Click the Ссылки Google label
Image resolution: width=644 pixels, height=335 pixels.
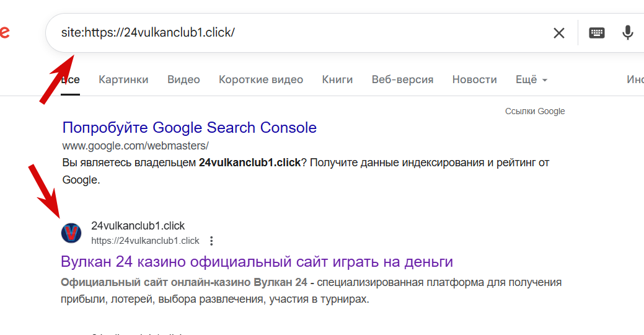(x=535, y=112)
